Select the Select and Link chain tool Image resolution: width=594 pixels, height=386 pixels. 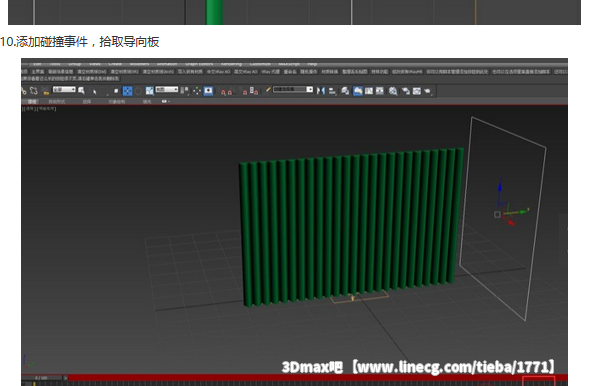[23, 91]
